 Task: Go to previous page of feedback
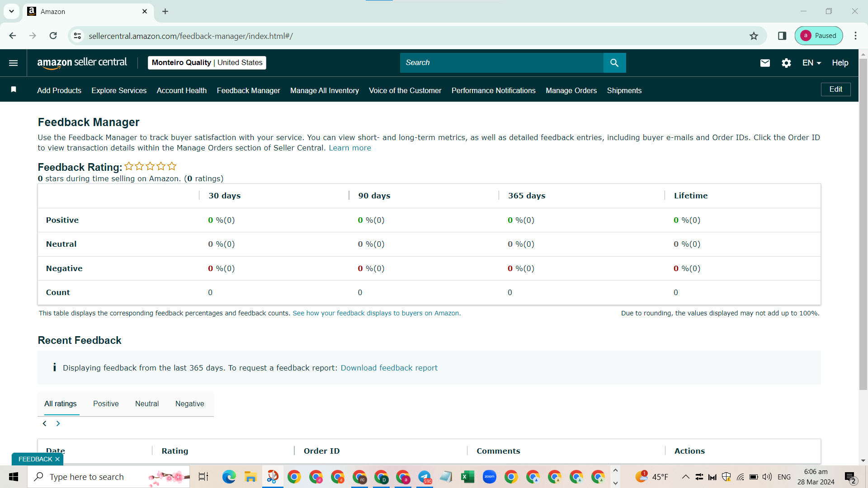[x=44, y=423]
